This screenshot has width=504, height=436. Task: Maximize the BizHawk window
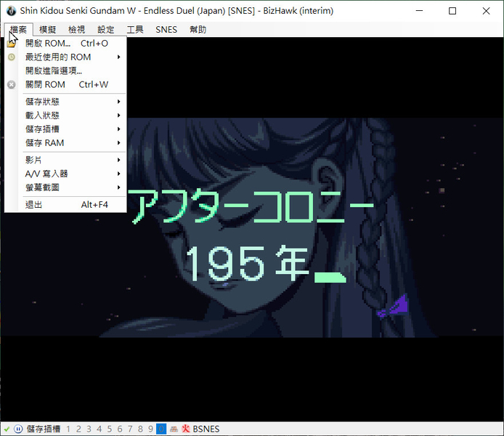click(452, 11)
